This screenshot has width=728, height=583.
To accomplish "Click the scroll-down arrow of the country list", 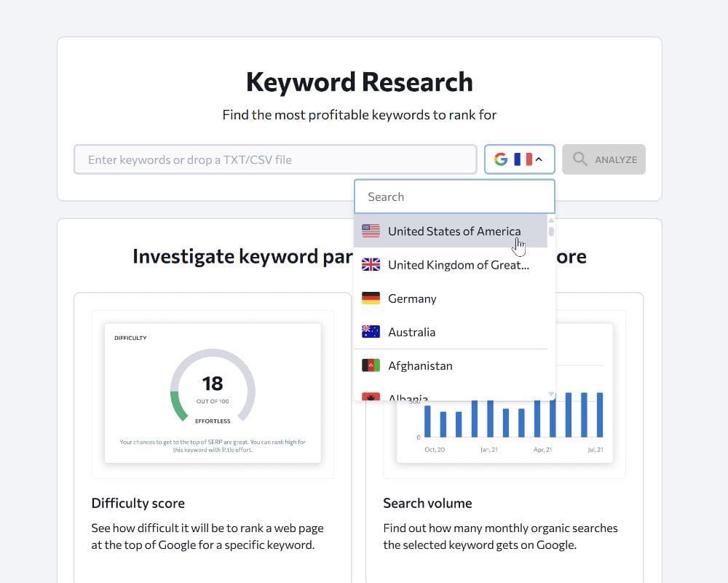I will pyautogui.click(x=551, y=394).
